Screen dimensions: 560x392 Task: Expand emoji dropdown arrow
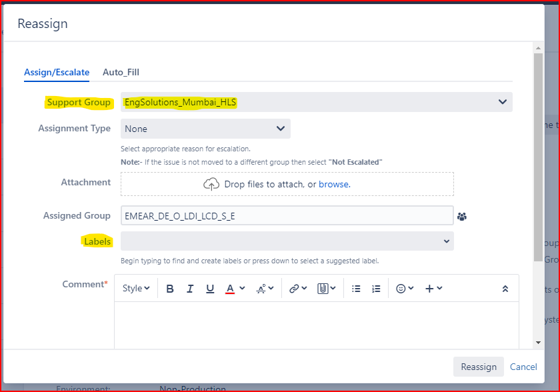tap(411, 288)
